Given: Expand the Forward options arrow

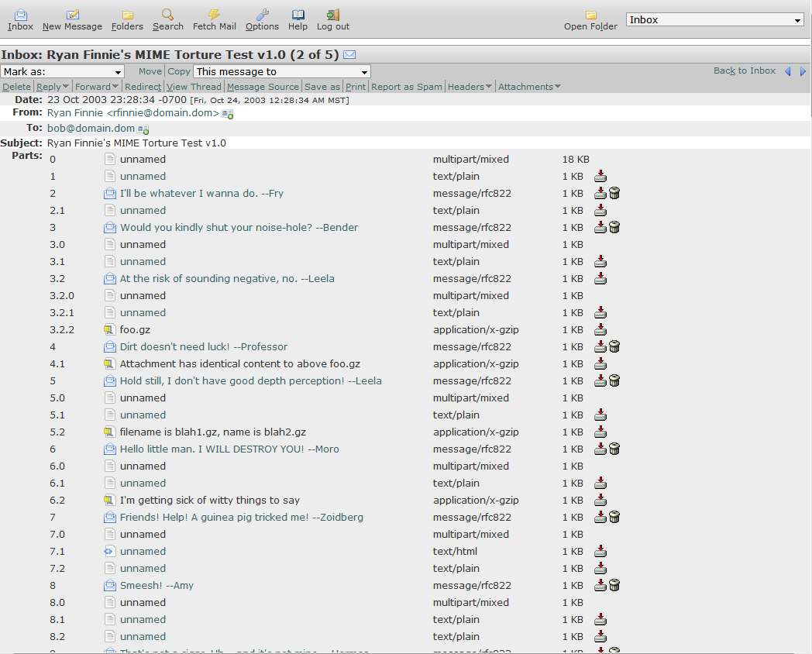Looking at the screenshot, I should point(115,87).
